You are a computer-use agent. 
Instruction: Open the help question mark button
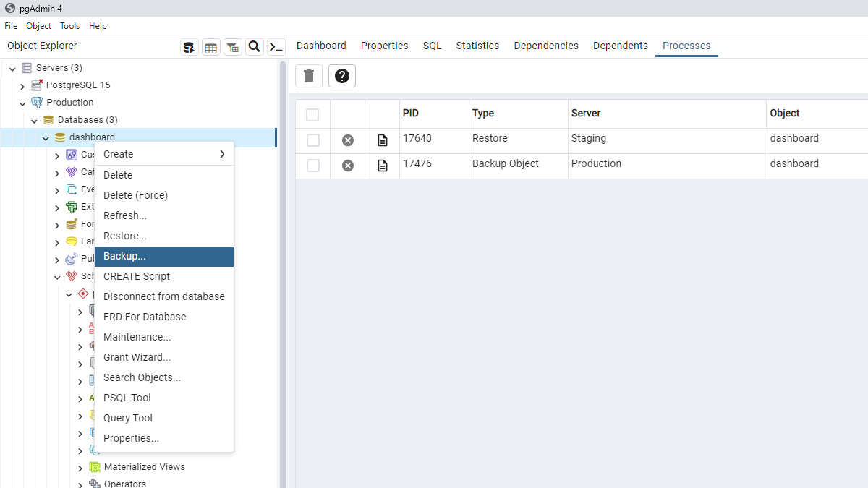point(342,76)
